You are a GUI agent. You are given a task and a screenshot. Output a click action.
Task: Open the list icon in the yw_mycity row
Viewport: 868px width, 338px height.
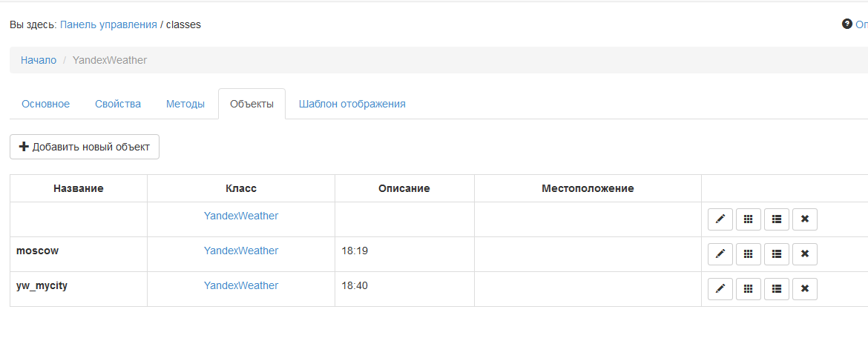point(777,289)
